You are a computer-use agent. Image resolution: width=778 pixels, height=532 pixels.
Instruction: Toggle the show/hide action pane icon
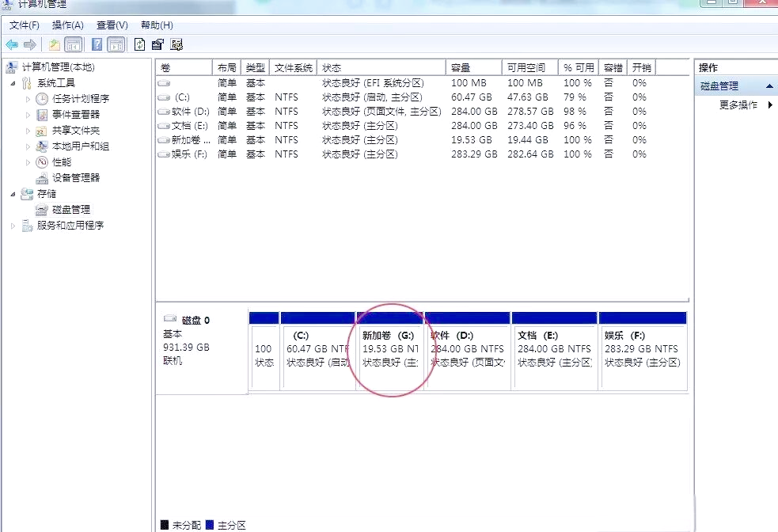pos(116,44)
